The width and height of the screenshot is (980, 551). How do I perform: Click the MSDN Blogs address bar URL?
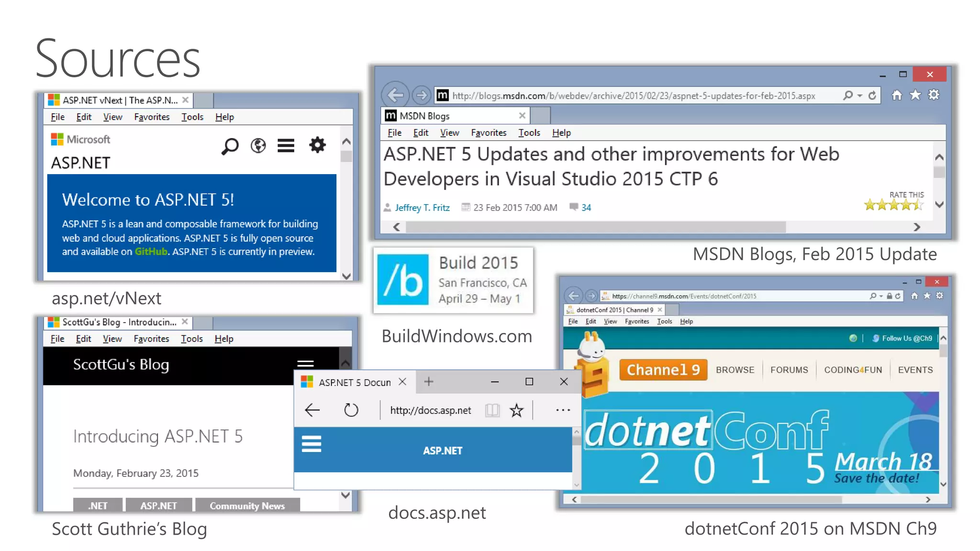(x=634, y=96)
